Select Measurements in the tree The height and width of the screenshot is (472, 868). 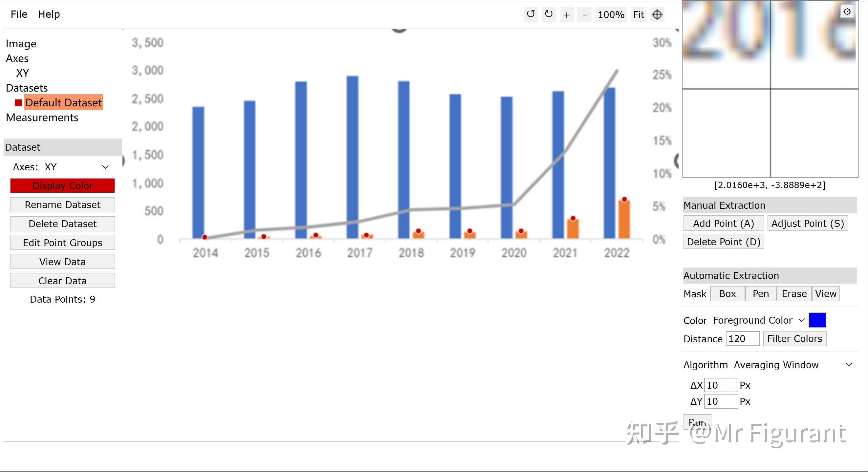pos(42,118)
